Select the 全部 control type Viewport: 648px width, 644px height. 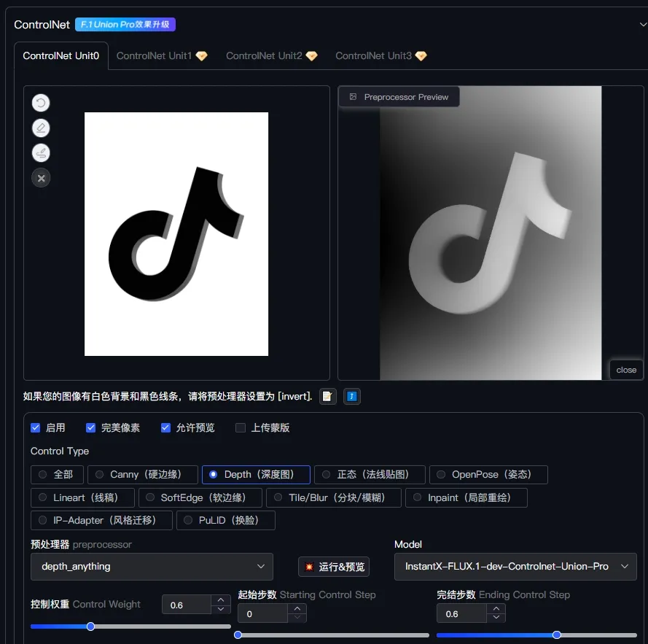coord(57,474)
